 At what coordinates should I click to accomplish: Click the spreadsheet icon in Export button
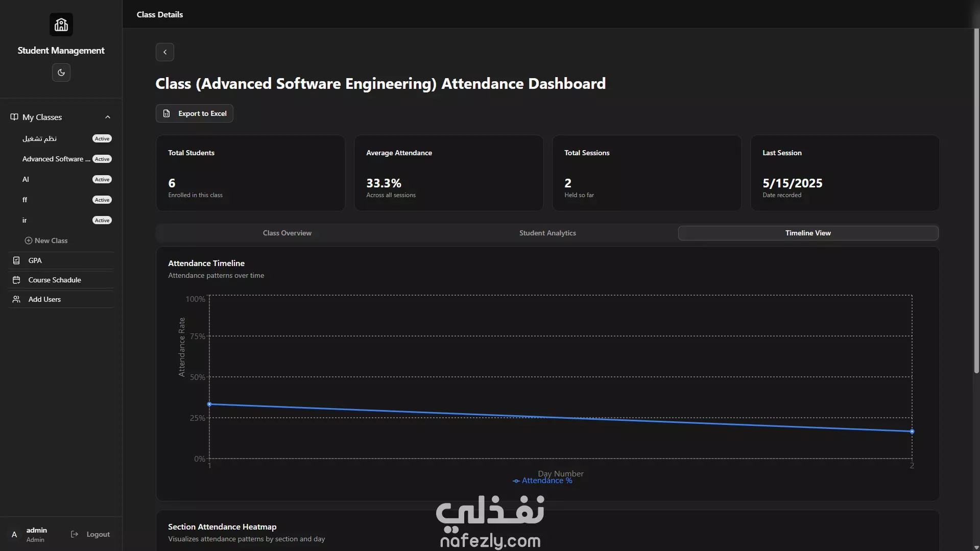pyautogui.click(x=166, y=113)
